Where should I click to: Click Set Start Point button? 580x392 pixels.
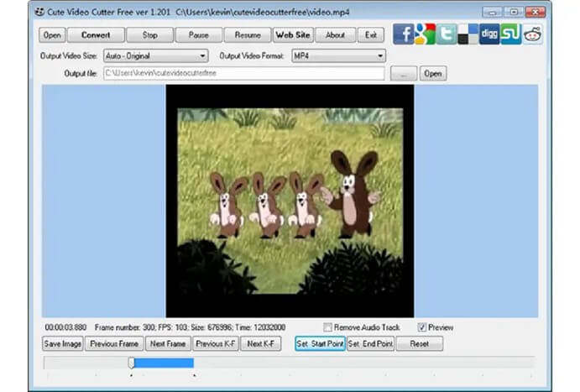coord(320,344)
